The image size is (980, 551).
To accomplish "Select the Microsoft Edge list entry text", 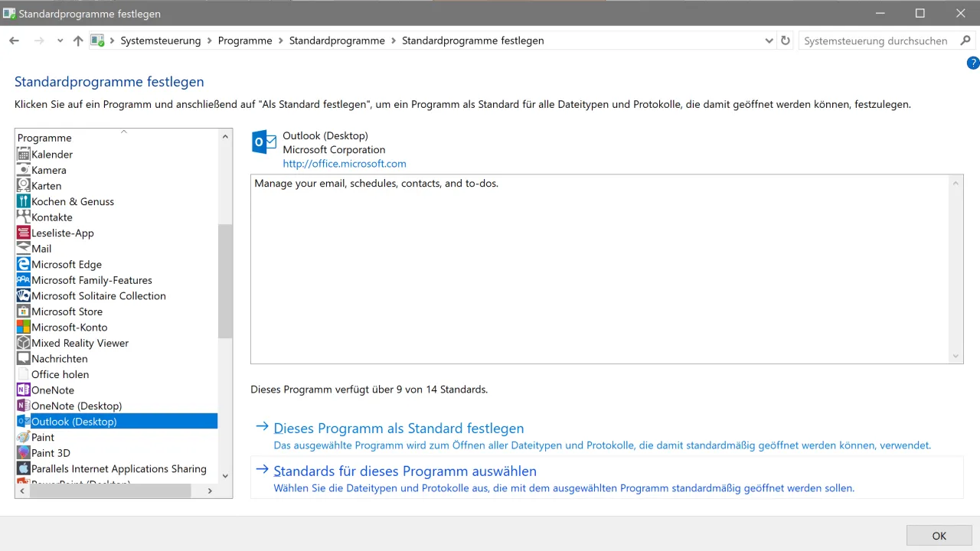I will [x=67, y=264].
